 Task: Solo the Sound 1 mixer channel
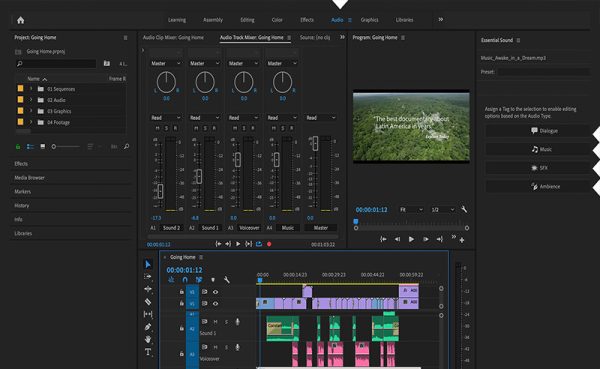(205, 128)
